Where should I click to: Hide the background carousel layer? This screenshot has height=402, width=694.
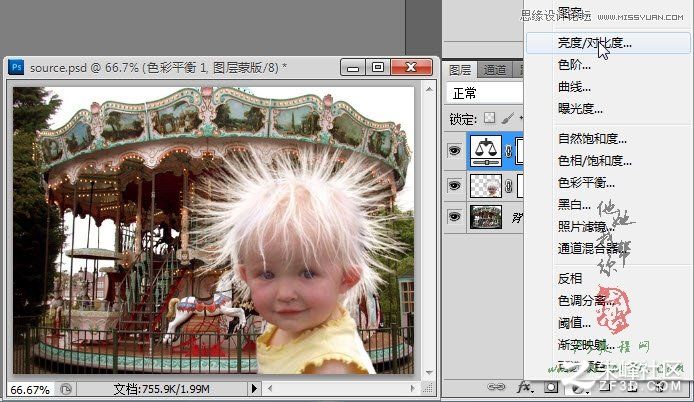[454, 216]
